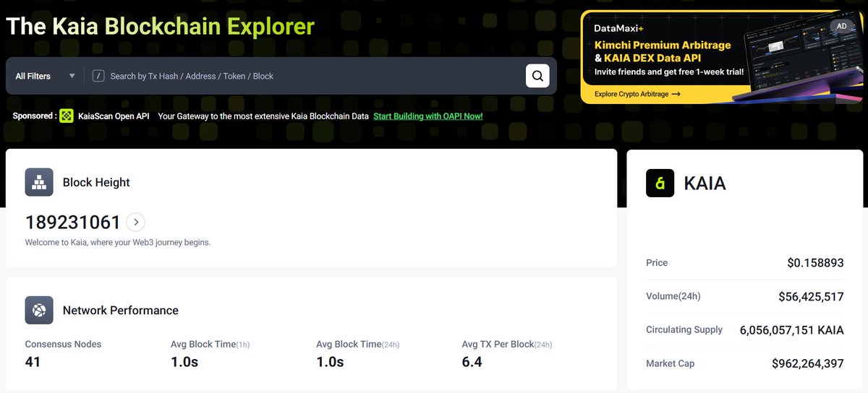
Task: Click the Avg Block Time (1h) value
Action: click(184, 361)
